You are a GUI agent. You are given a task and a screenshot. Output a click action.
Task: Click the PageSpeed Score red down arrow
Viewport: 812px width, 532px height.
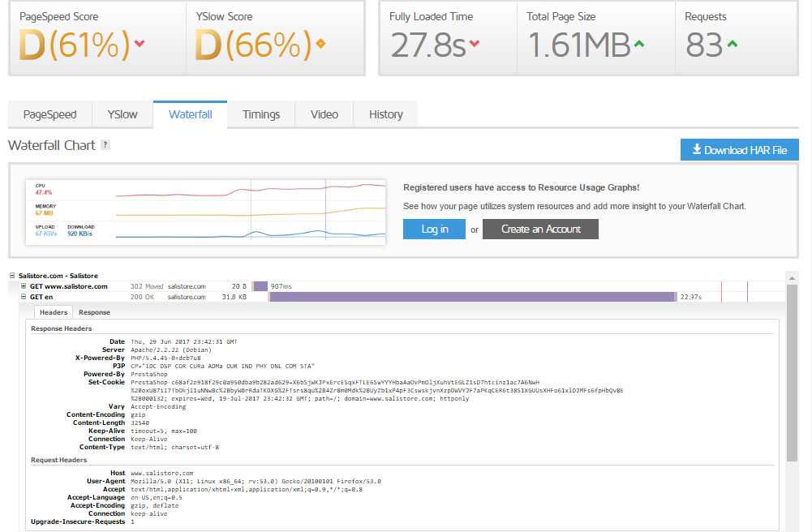click(x=140, y=44)
